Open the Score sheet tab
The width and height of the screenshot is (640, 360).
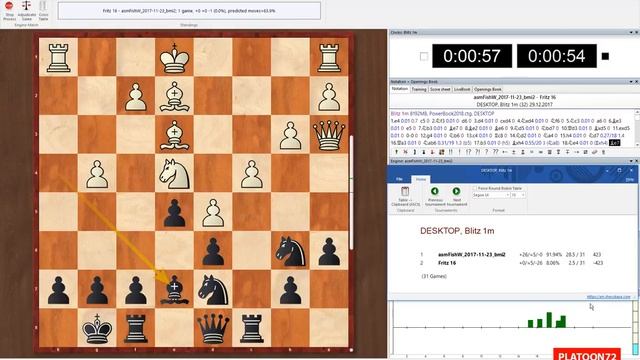click(x=440, y=89)
